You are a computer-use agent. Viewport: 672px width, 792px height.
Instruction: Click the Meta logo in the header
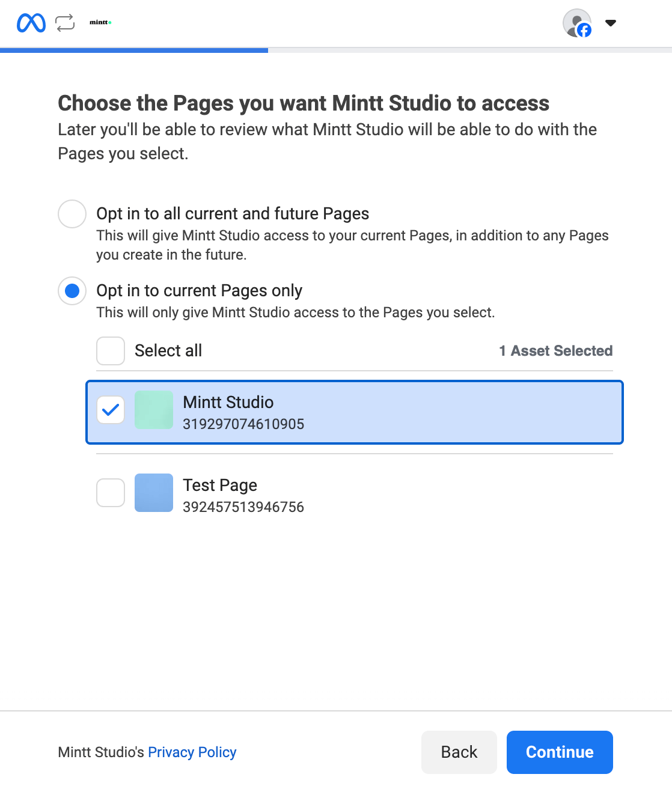(30, 23)
